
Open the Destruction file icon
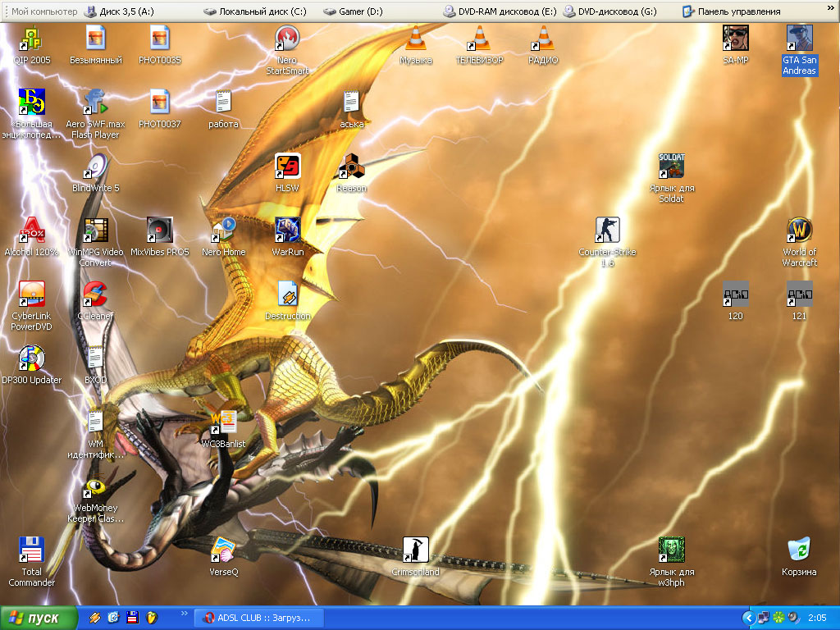coord(287,300)
